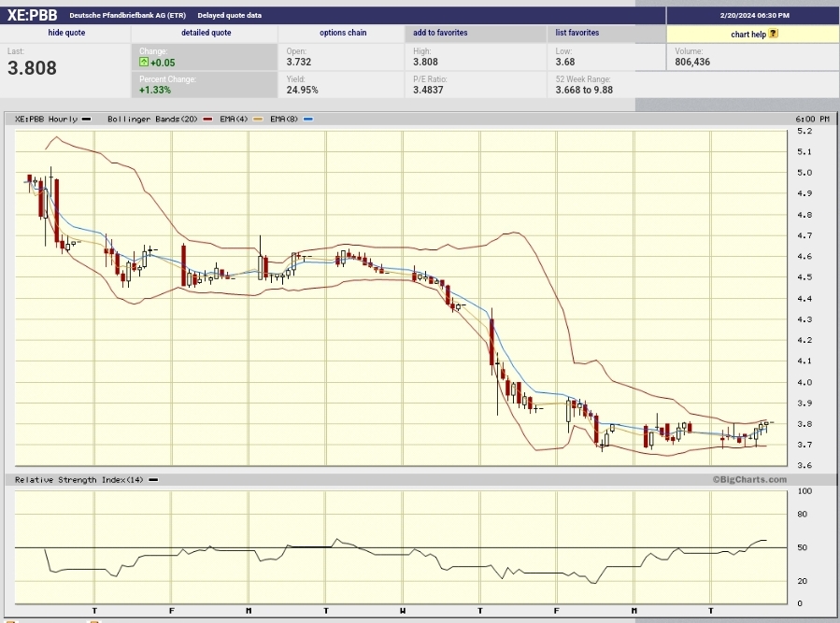Click the Bollinger Bands(20) red legend swatch
Image resolution: width=840 pixels, height=623 pixels.
[207, 119]
